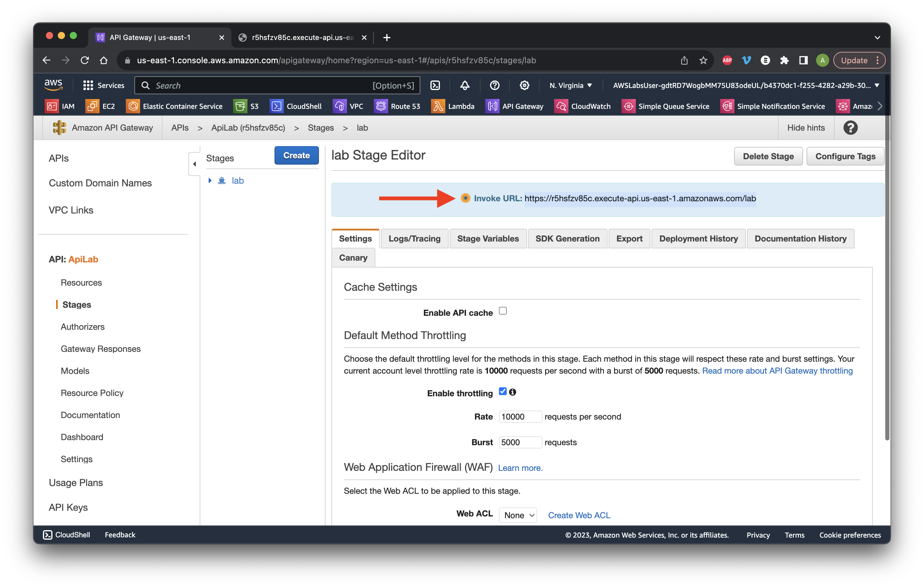Open the VPC shortcut icon
Image resolution: width=924 pixels, height=588 pixels.
[339, 106]
